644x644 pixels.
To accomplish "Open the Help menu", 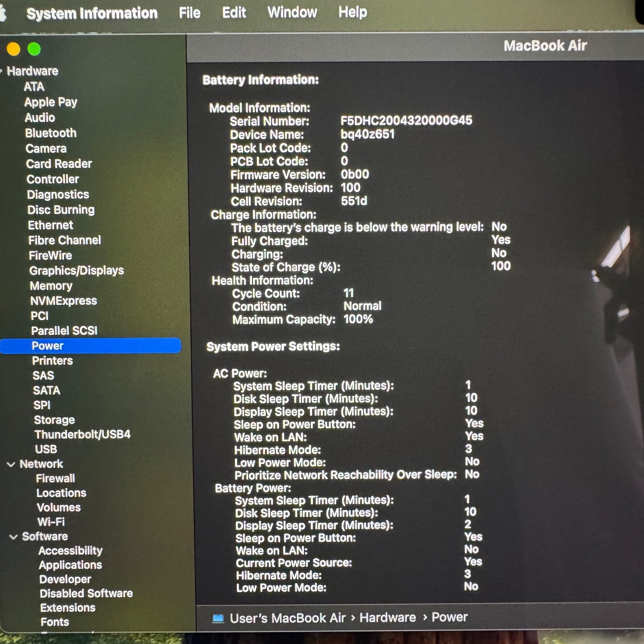I will tap(352, 12).
